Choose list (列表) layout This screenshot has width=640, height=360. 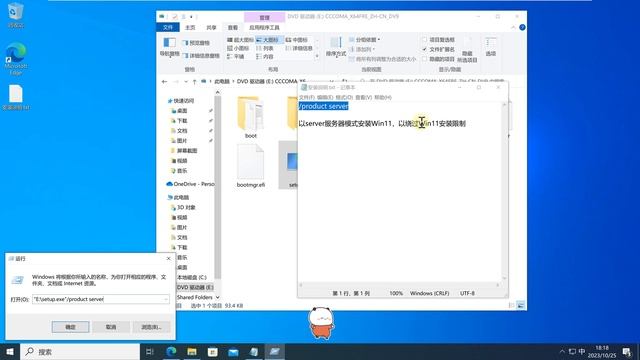(x=265, y=48)
